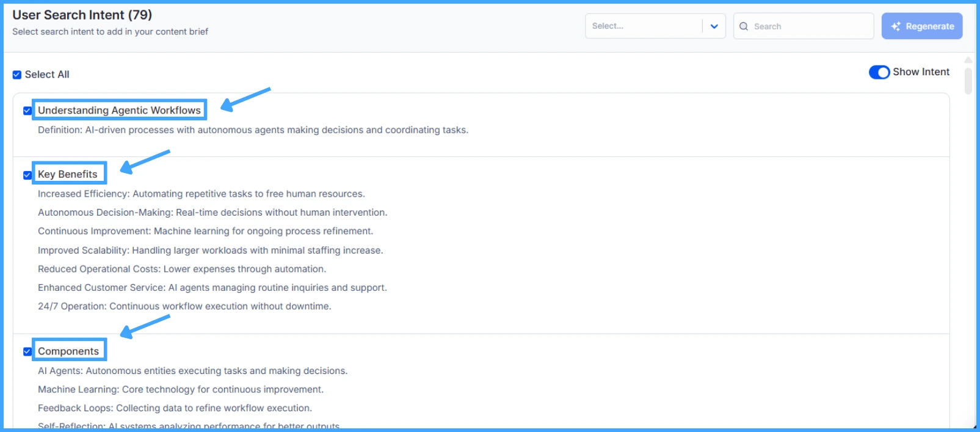Image resolution: width=980 pixels, height=432 pixels.
Task: Click the "Increased Efficiency" intent line
Action: click(201, 194)
